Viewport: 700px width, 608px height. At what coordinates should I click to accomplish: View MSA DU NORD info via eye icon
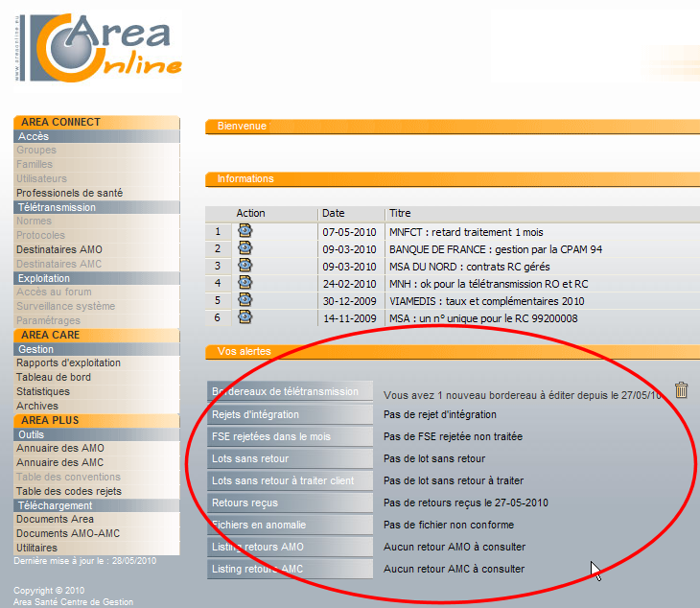[245, 266]
